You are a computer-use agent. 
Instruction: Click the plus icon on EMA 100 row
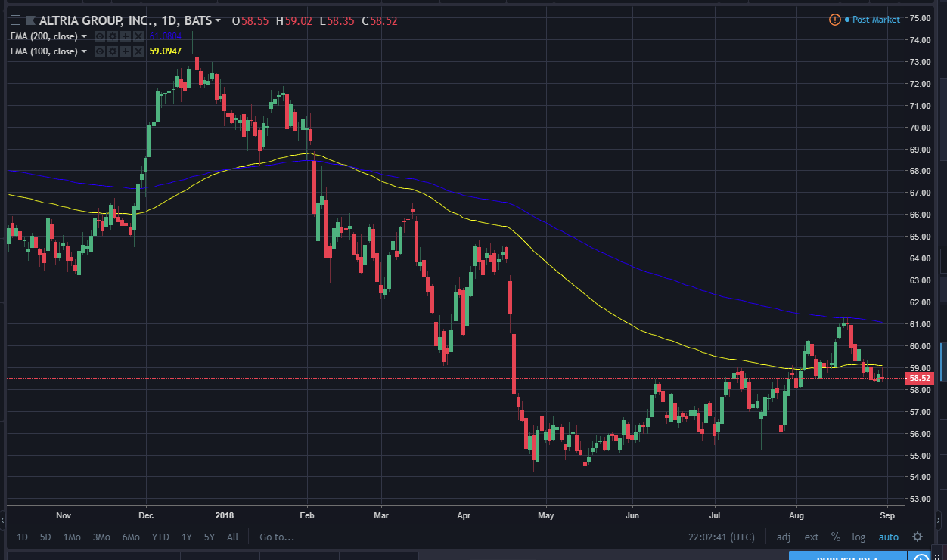pyautogui.click(x=126, y=51)
